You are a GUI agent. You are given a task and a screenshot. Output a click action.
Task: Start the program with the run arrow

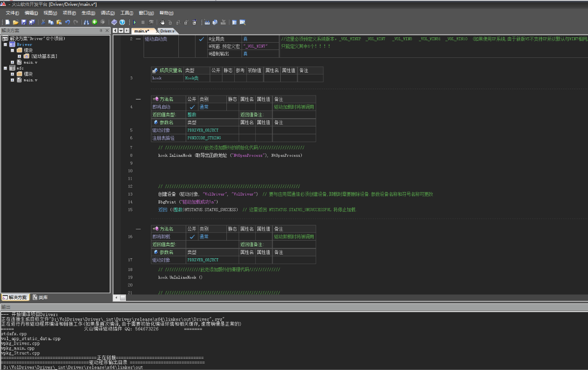135,22
